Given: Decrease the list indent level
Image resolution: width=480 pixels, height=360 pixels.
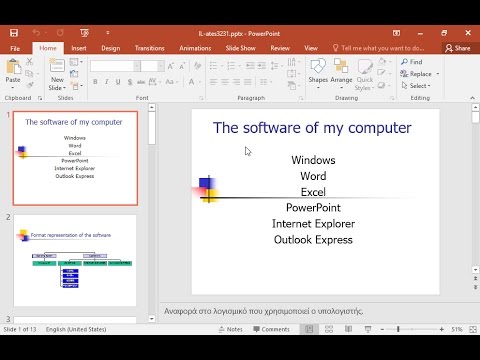Looking at the screenshot, I should click(x=250, y=66).
